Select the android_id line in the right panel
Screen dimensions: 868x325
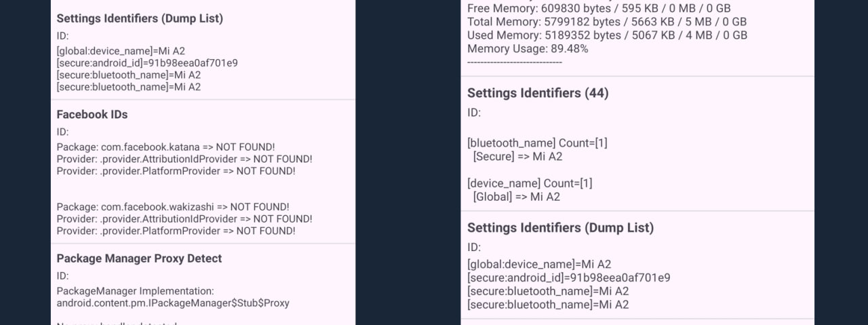[x=568, y=278]
